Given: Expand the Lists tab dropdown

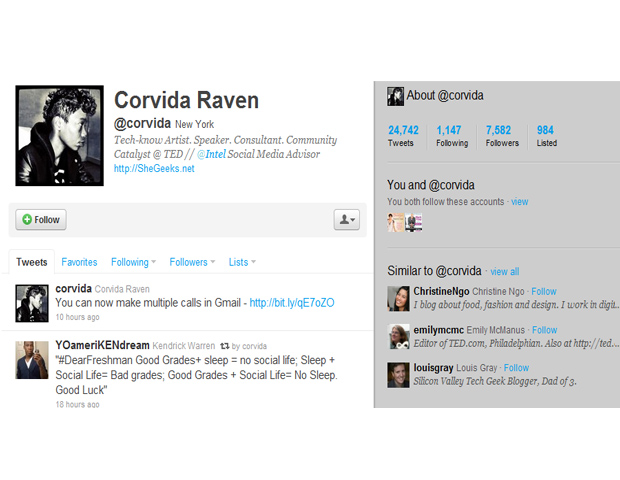Looking at the screenshot, I should click(242, 262).
